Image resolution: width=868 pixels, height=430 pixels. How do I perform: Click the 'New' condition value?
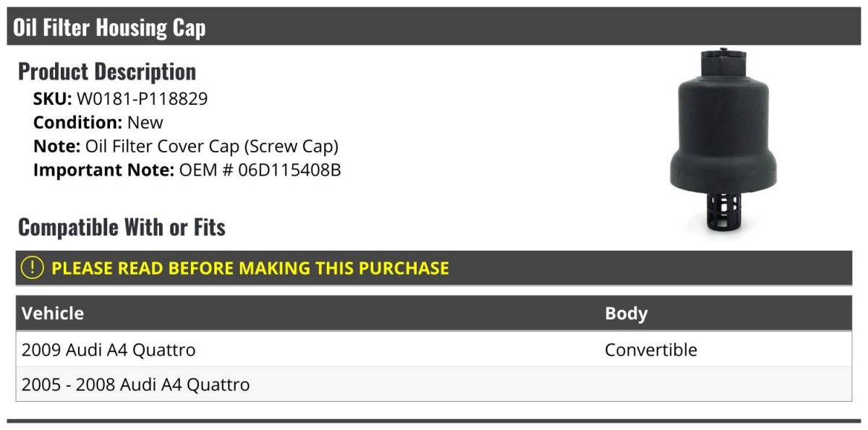coord(145,123)
